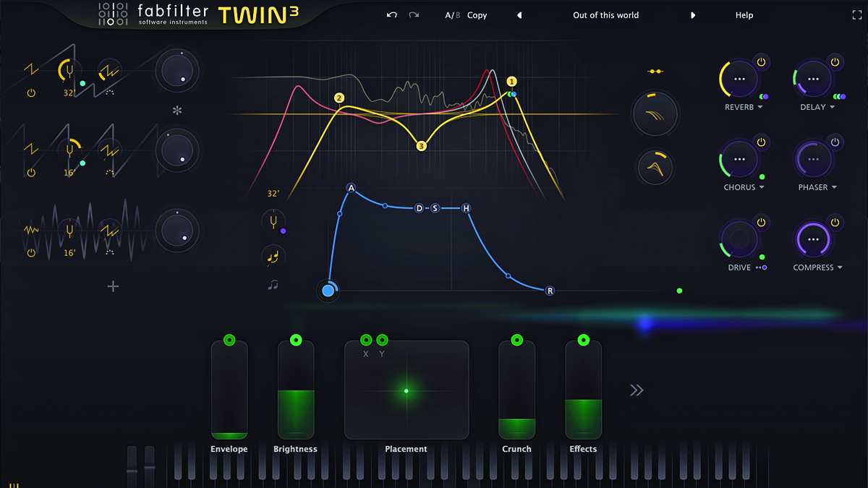The image size is (868, 488).
Task: Click oscillator 3 unison sawtooth knob
Action: [109, 231]
